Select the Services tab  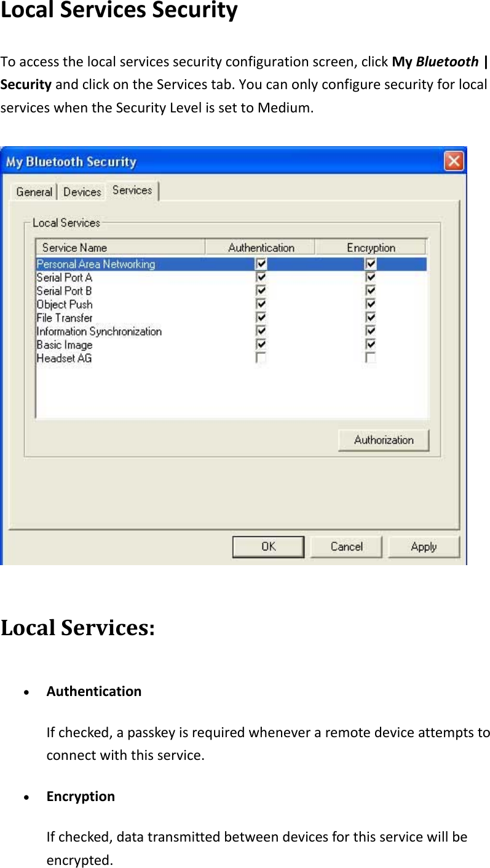point(132,190)
